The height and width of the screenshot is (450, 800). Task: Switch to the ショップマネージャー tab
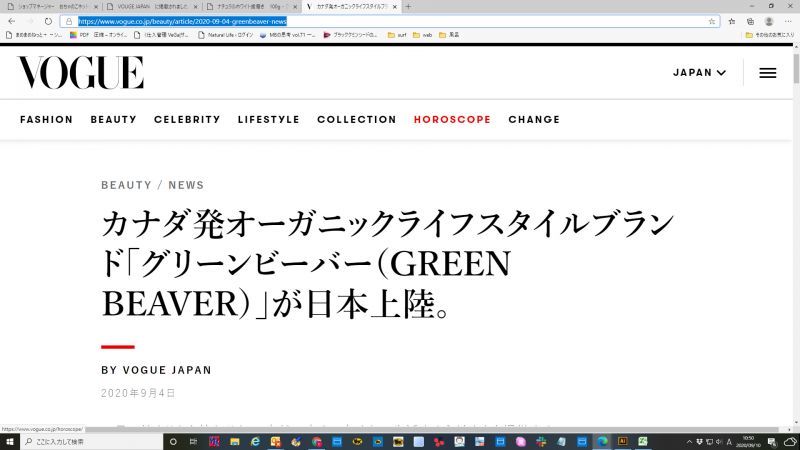pos(51,7)
